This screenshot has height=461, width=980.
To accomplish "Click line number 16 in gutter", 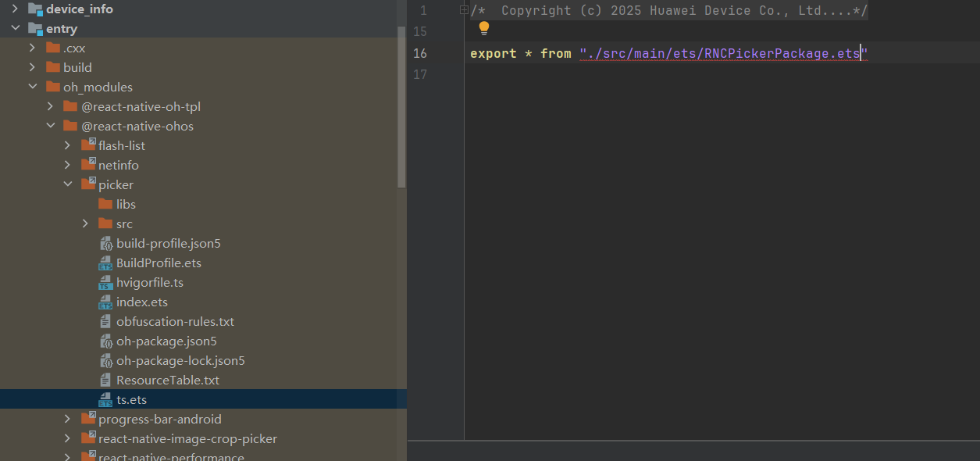I will (x=420, y=53).
